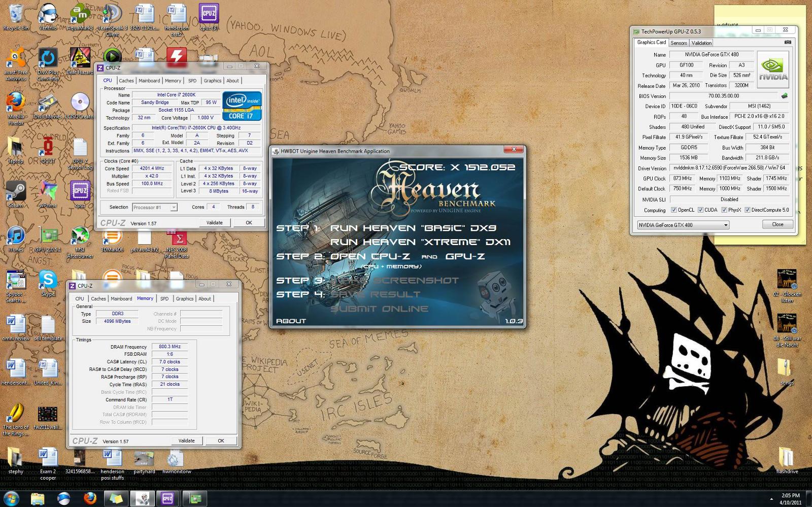Click Validate in lower CPU-Z window
Screen dimensions: 812x507
coord(186,441)
